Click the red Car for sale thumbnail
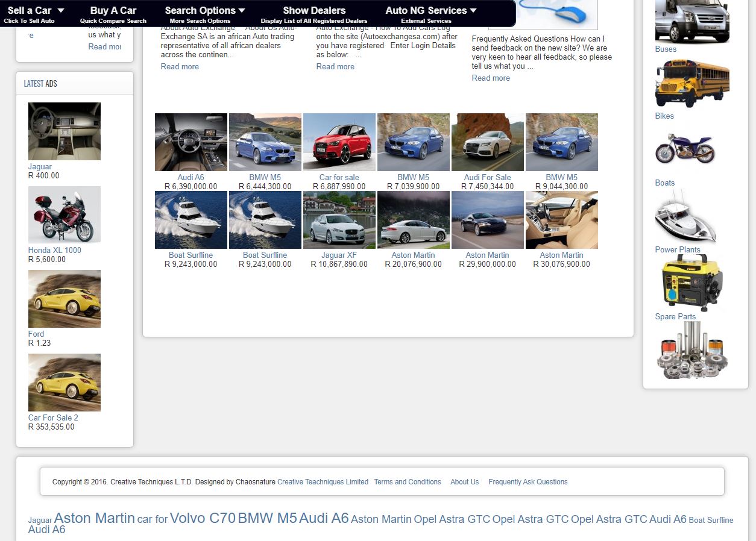This screenshot has width=756, height=541. [339, 142]
